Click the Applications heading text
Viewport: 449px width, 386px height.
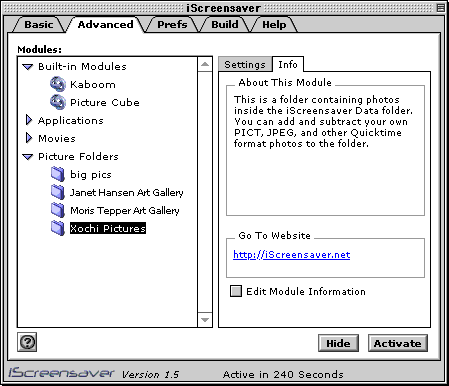[x=71, y=120]
